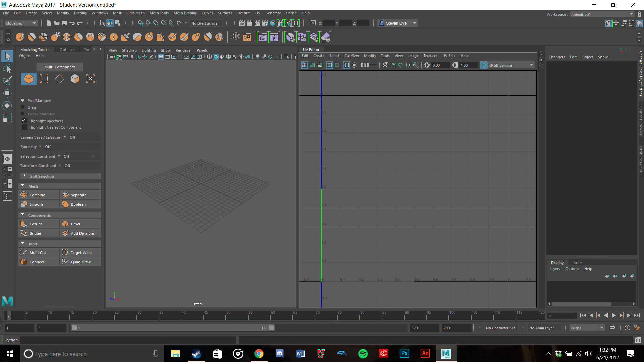The image size is (644, 362).
Task: Open the Deform menu
Action: (x=244, y=13)
